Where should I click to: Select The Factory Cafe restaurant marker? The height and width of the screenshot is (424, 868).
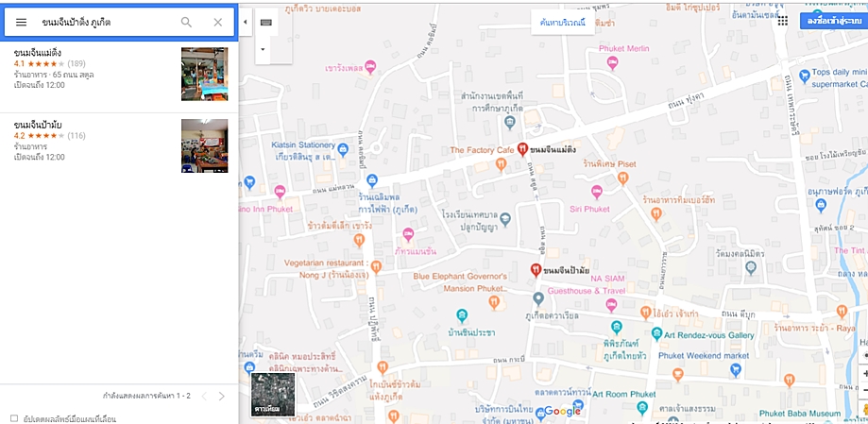click(501, 163)
